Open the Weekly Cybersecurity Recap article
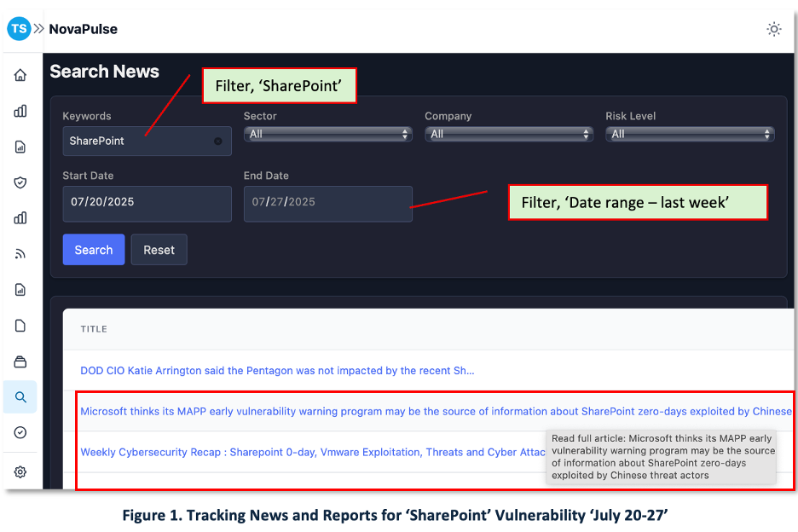The width and height of the screenshot is (798, 532). click(313, 452)
